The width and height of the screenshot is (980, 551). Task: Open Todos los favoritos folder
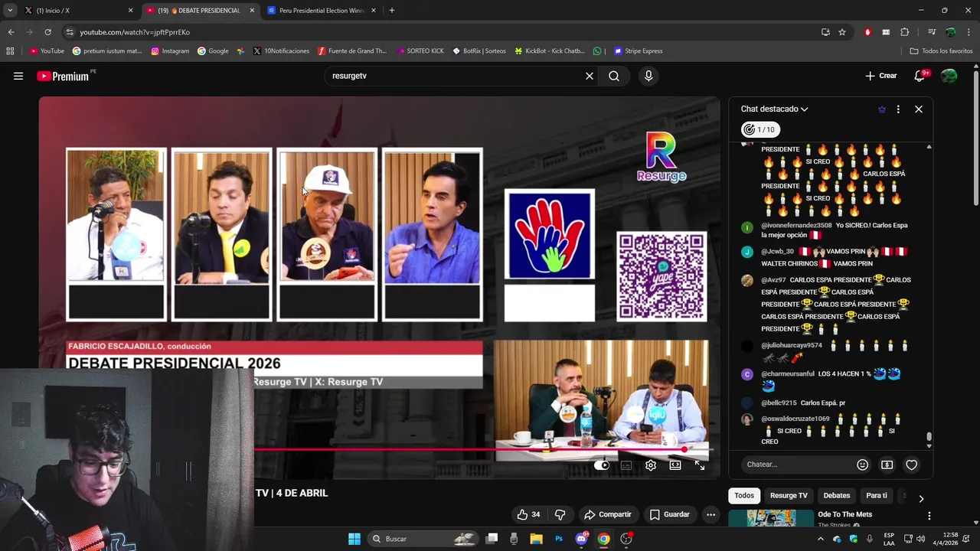941,51
